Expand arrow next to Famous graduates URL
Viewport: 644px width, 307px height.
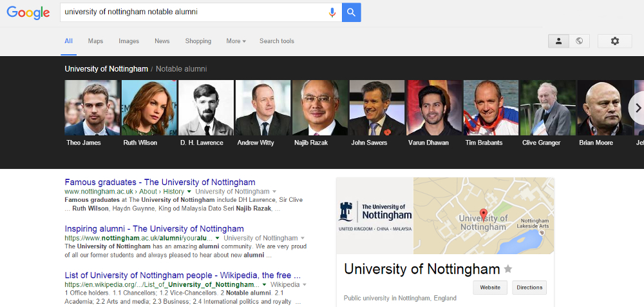pos(189,192)
